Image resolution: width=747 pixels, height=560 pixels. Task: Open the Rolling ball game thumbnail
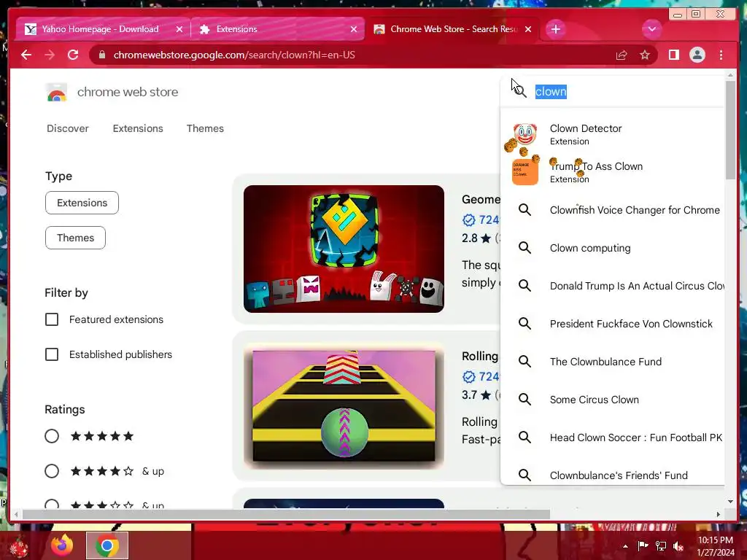[x=344, y=406]
